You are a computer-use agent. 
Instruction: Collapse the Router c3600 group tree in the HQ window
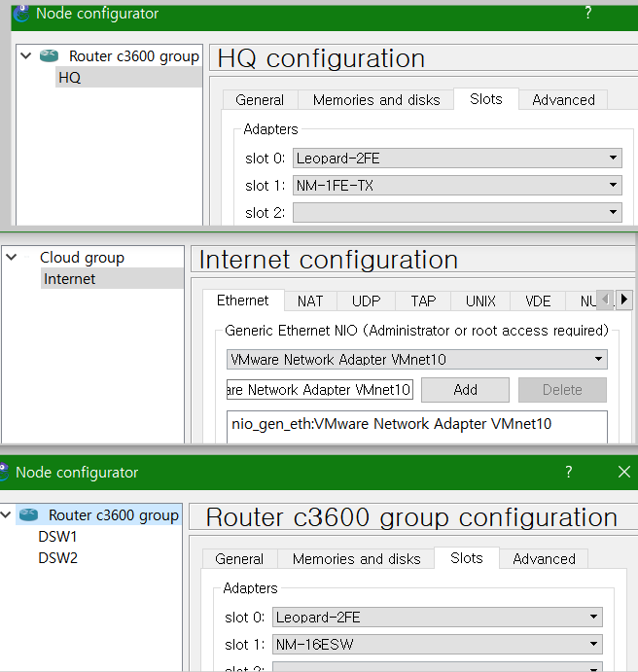click(26, 55)
